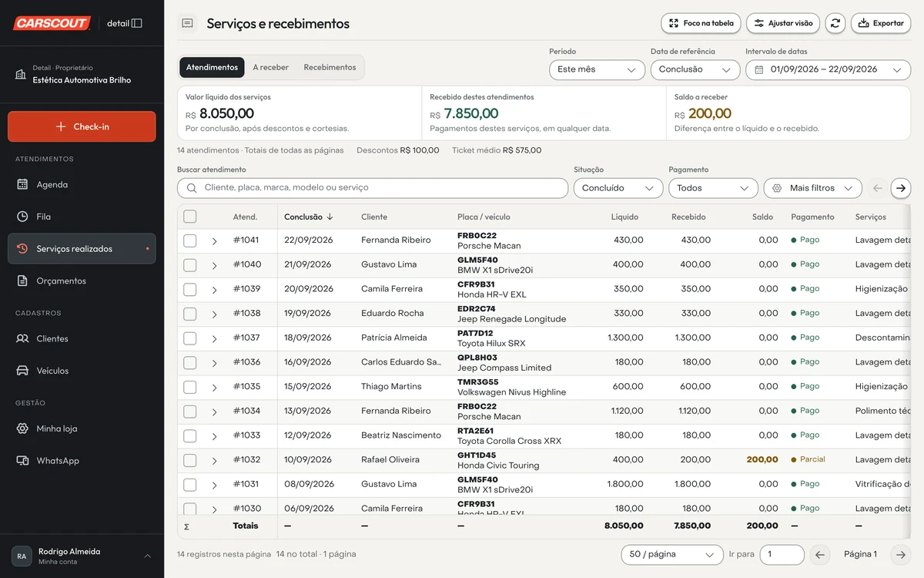Open the date range picker 01/09/2026 – 22/09/2026

[829, 69]
